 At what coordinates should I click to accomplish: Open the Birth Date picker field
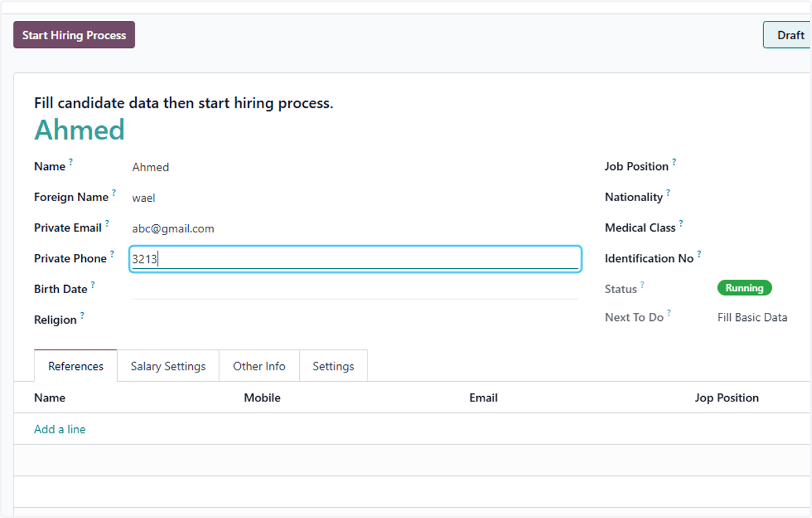point(355,289)
